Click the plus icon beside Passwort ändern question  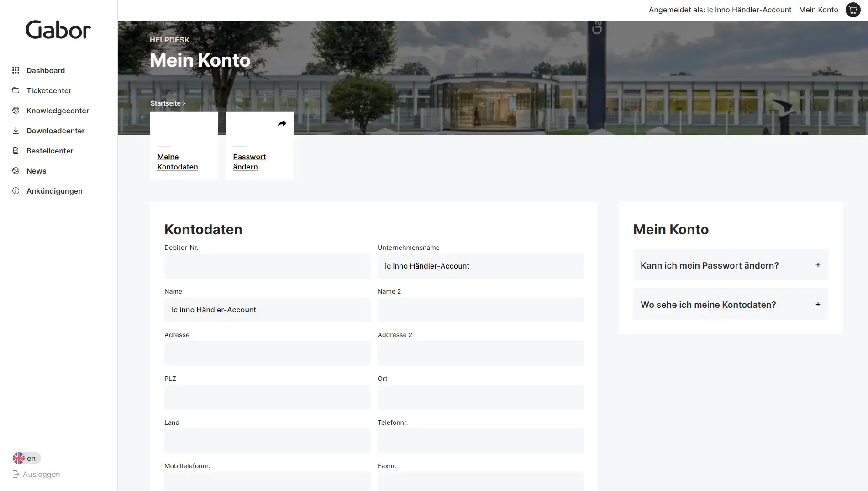[x=818, y=265]
